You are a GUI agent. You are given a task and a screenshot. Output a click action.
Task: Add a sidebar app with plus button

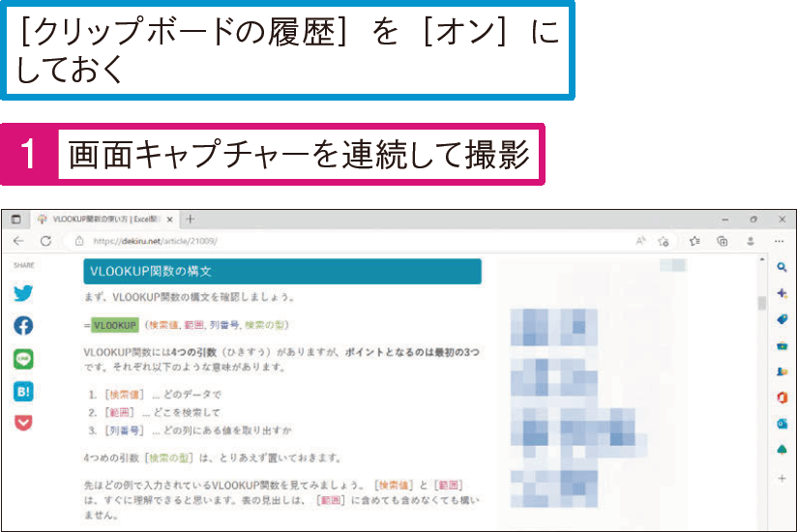tap(782, 478)
